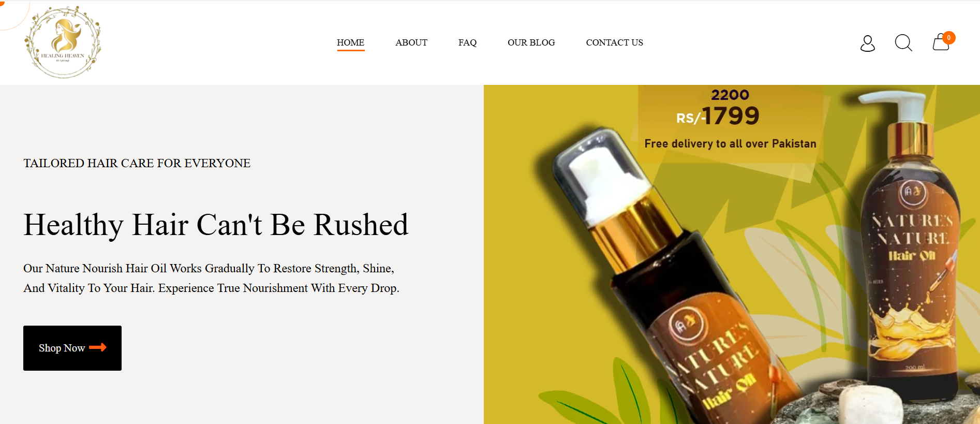The height and width of the screenshot is (424, 980).
Task: Click the Tailored Hair Care For Everyone tagline
Action: pos(137,163)
